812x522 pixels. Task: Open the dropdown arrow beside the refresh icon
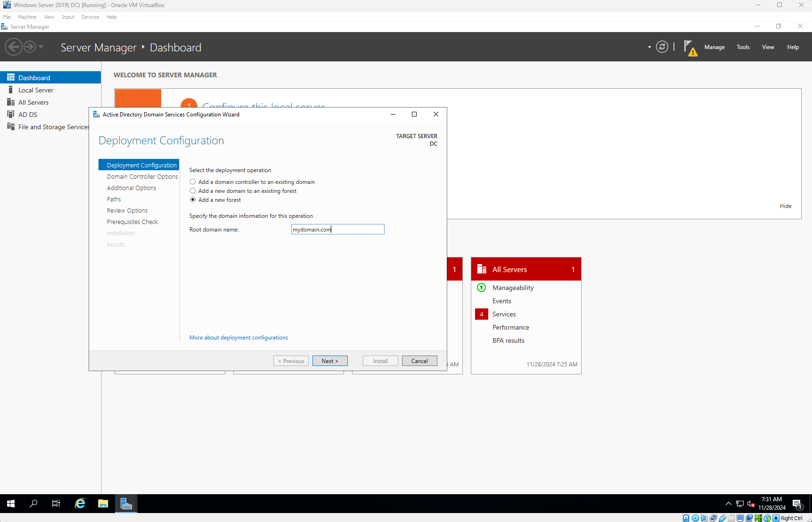click(649, 47)
